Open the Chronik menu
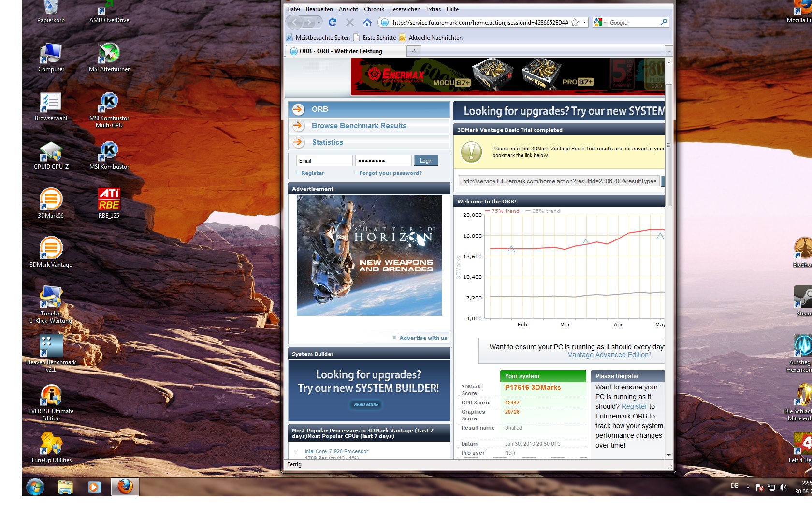812x508 pixels. [x=374, y=9]
